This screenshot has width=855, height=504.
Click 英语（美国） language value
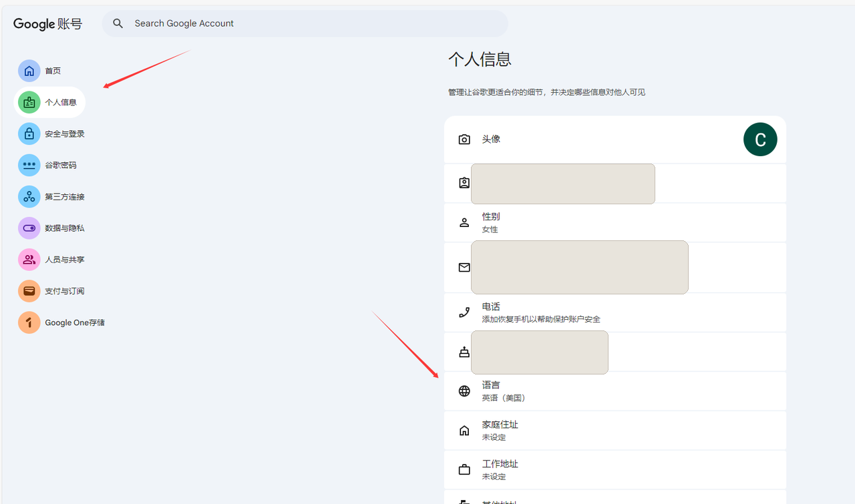(x=504, y=398)
